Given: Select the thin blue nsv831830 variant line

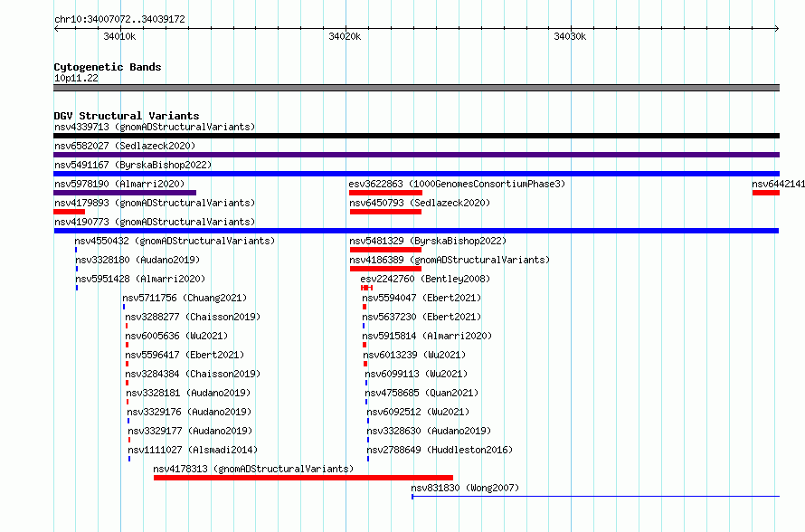Looking at the screenshot, I should click(595, 497).
